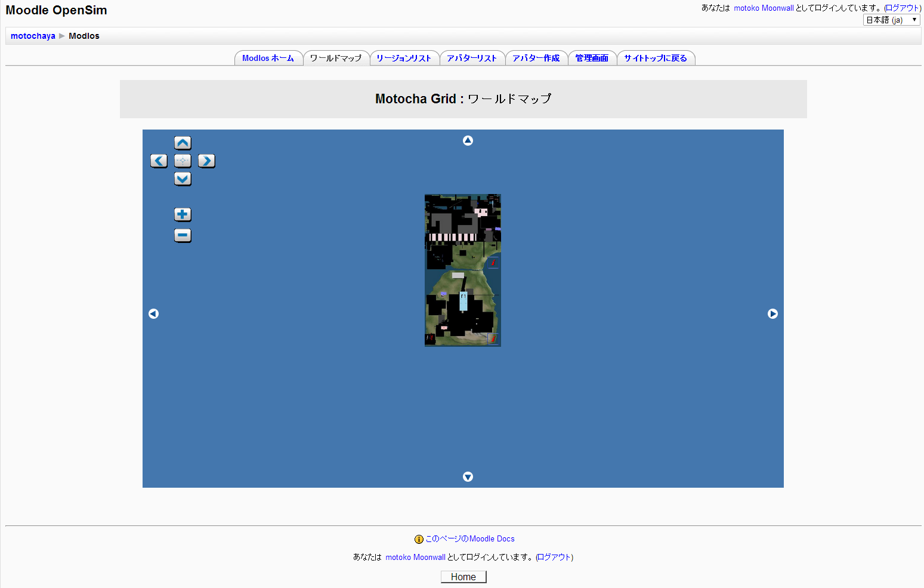
Task: Click motoko Moonwall link in header
Action: pos(764,8)
